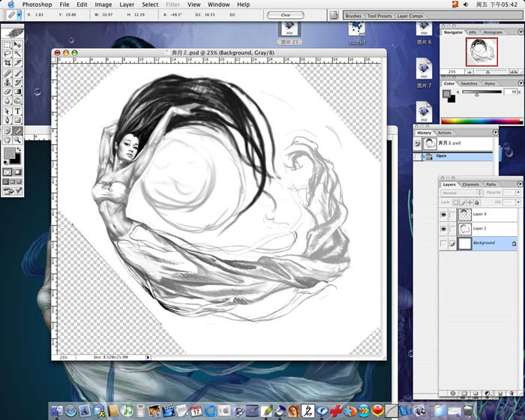Select the Zoom magnifier tool
The height and width of the screenshot is (420, 525).
[17, 140]
